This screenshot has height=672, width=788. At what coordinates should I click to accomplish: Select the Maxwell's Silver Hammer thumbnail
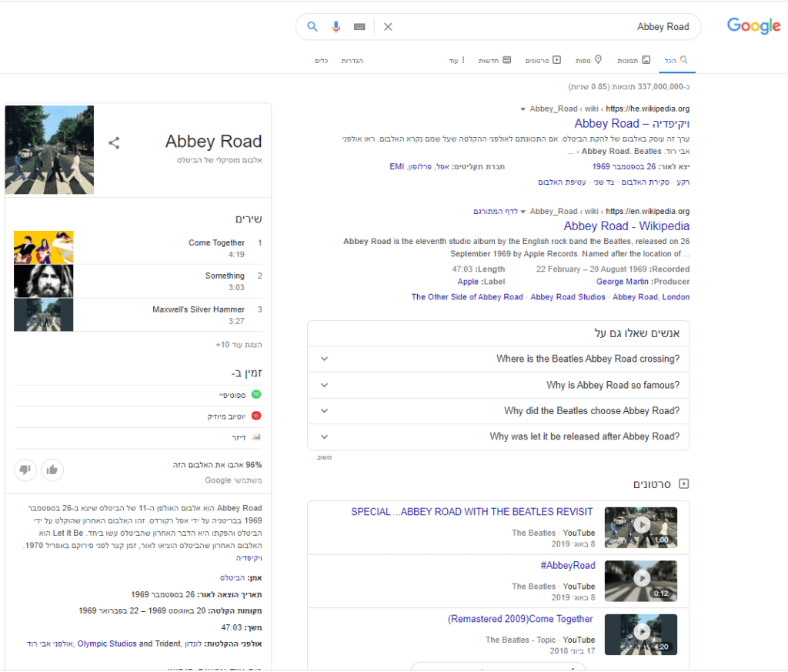pos(44,315)
